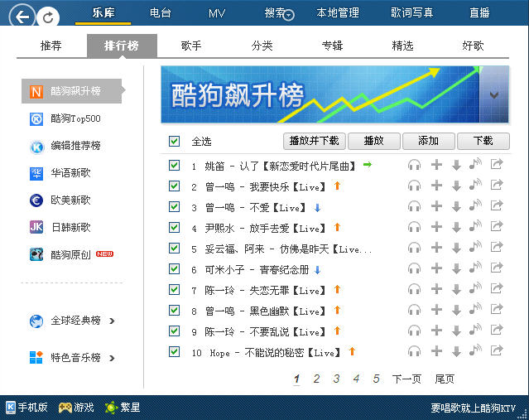Open the dropdown arrow next to 搜索
Screen dimensions: 529x420
click(288, 15)
